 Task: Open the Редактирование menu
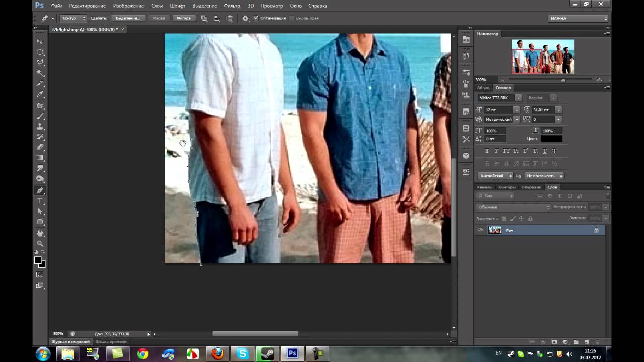coord(88,6)
